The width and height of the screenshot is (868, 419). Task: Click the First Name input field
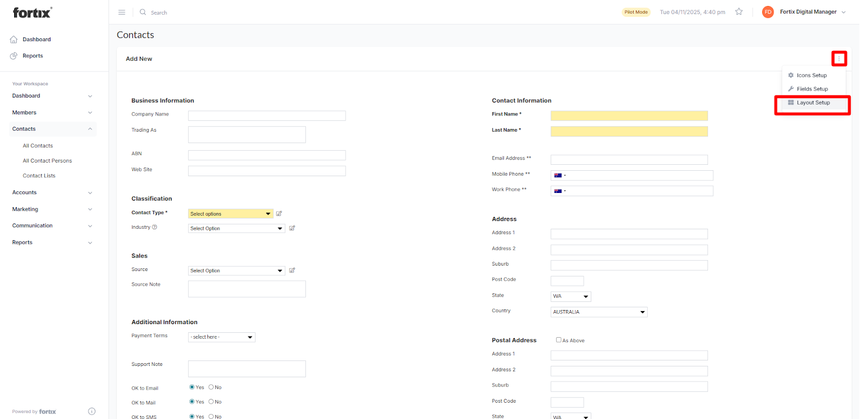(629, 115)
